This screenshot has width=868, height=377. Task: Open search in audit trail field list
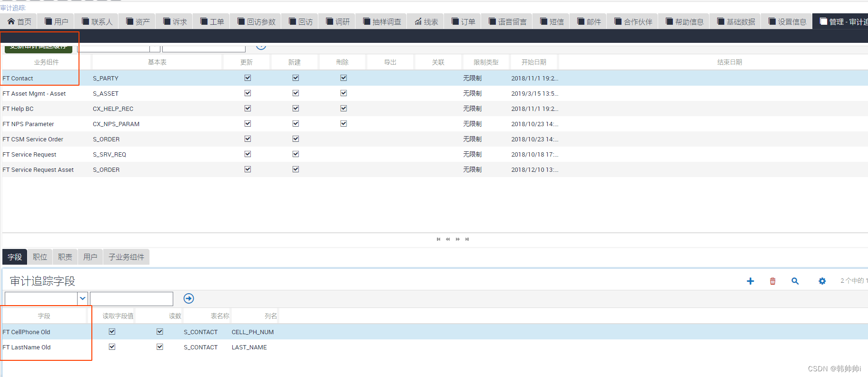[x=795, y=281]
